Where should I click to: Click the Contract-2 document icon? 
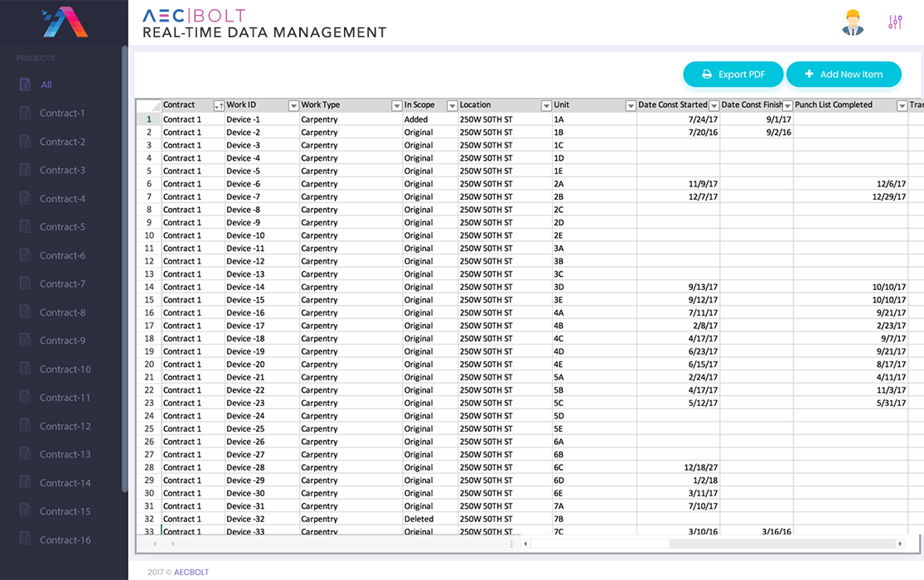25,142
